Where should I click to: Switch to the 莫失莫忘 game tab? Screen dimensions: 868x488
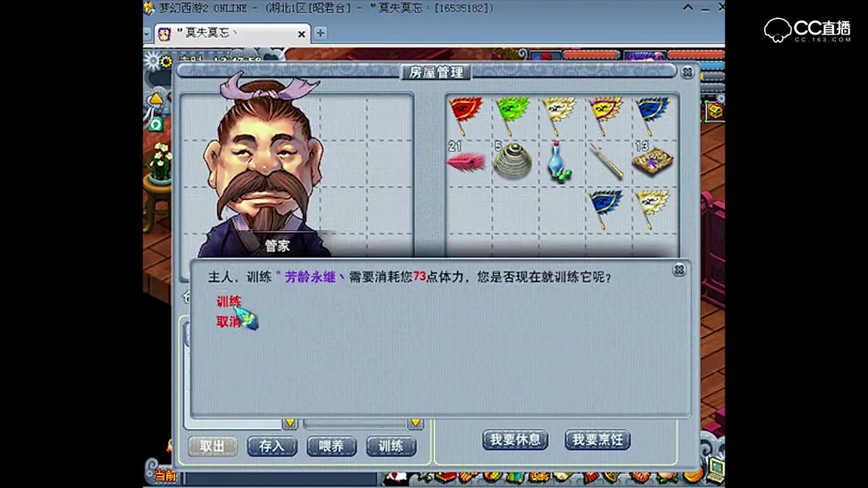(x=233, y=33)
